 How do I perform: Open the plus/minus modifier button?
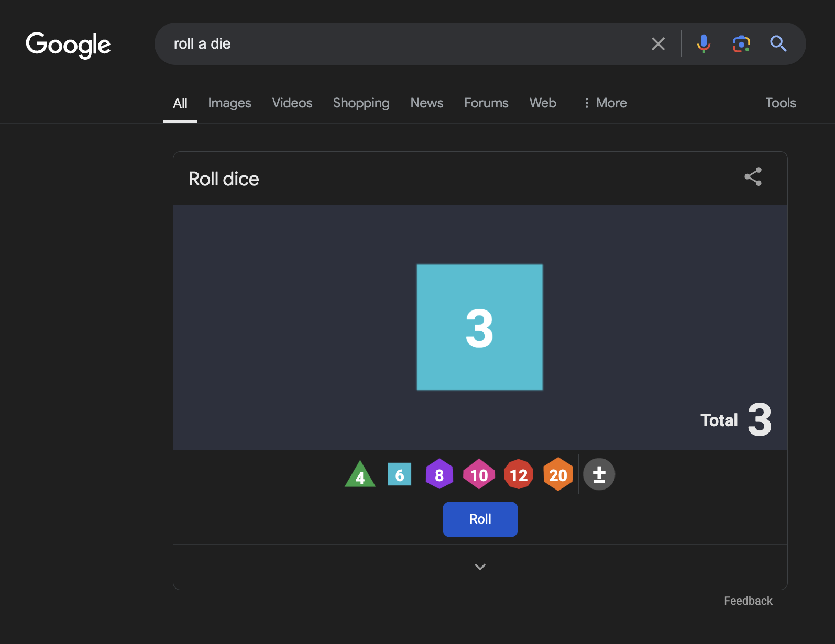point(599,474)
